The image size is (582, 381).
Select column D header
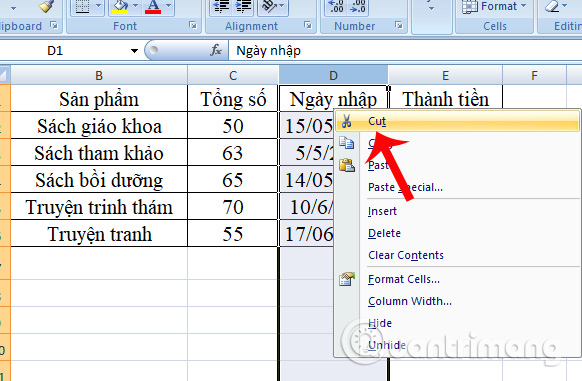(333, 75)
